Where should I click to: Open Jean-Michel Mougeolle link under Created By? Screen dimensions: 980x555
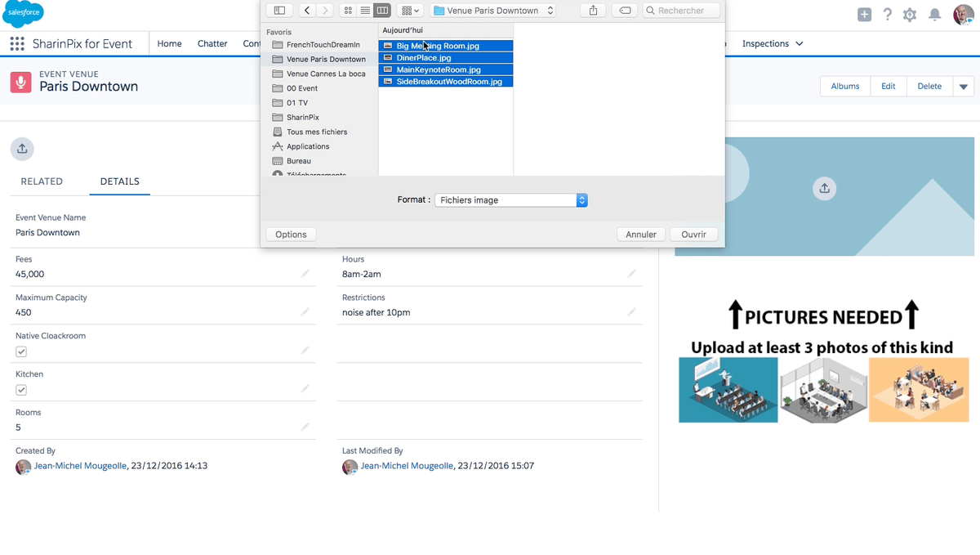coord(80,466)
